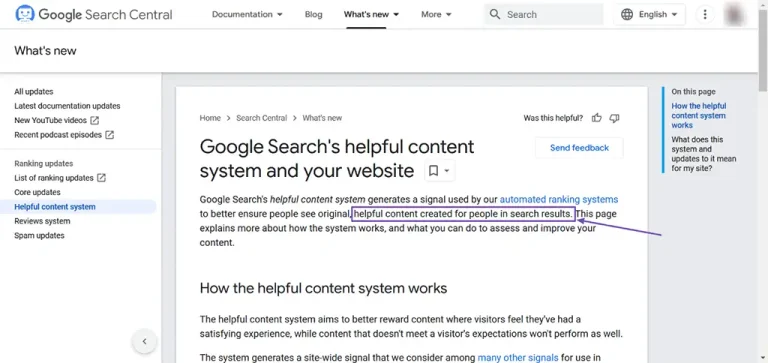Open the Documentation dropdown menu

click(x=247, y=14)
